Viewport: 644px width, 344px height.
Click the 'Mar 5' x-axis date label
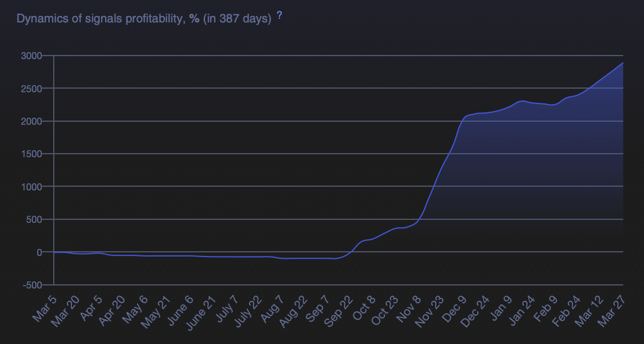pos(45,309)
